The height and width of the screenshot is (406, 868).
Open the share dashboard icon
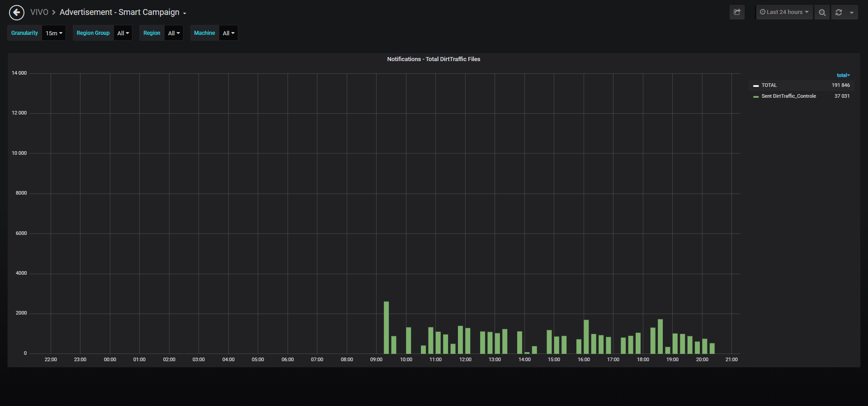(x=737, y=12)
